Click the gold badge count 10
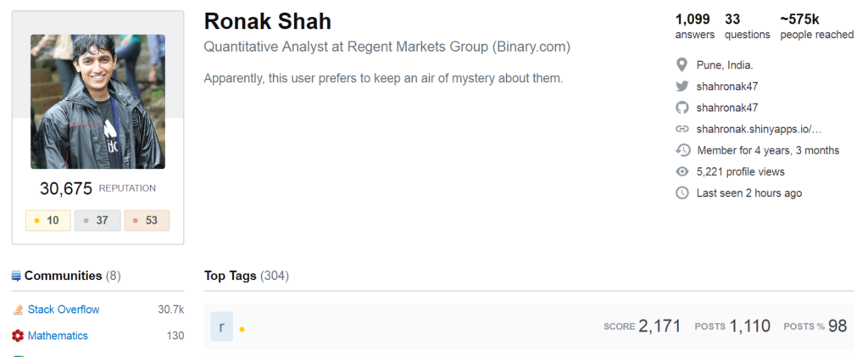Image resolution: width=868 pixels, height=357 pixels. (47, 220)
